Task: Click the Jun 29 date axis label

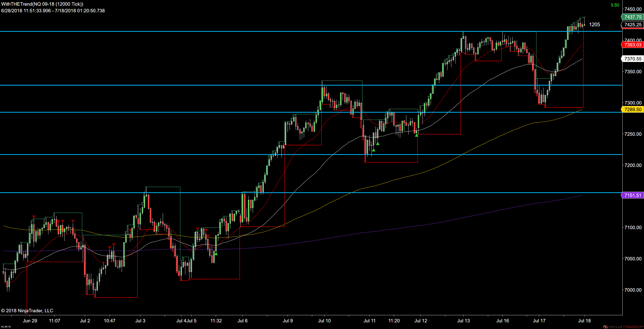Action: tap(30, 321)
